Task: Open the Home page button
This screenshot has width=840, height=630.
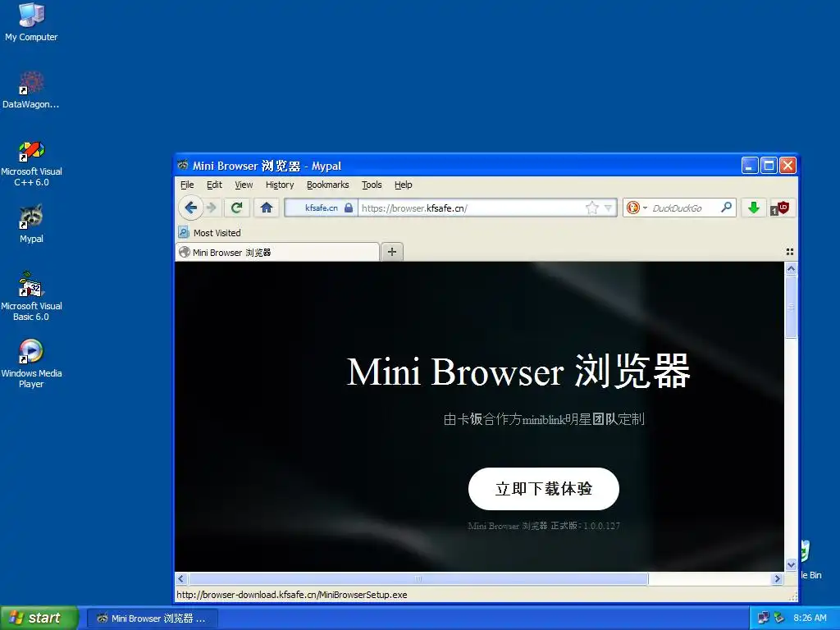Action: [x=267, y=208]
